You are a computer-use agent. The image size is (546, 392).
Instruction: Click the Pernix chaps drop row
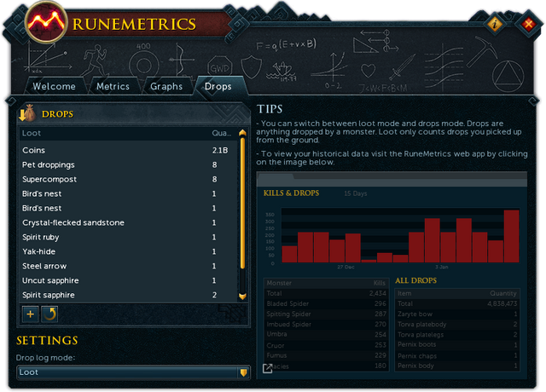457,355
